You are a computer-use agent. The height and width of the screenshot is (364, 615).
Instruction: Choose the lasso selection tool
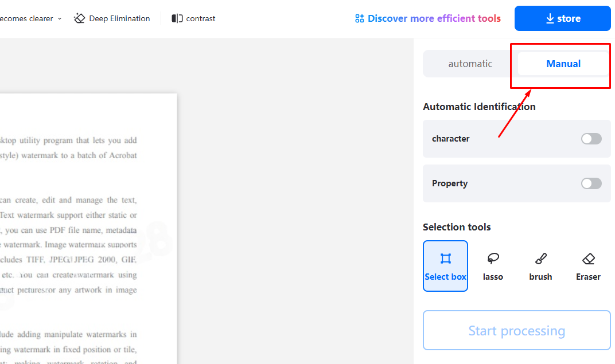pyautogui.click(x=493, y=266)
